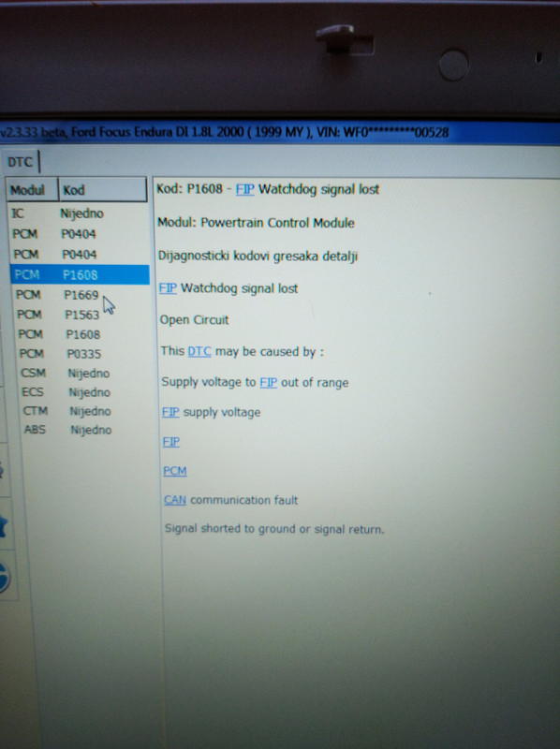
Task: Select the P0404 row just above highlighted P1608
Action: coord(80,255)
